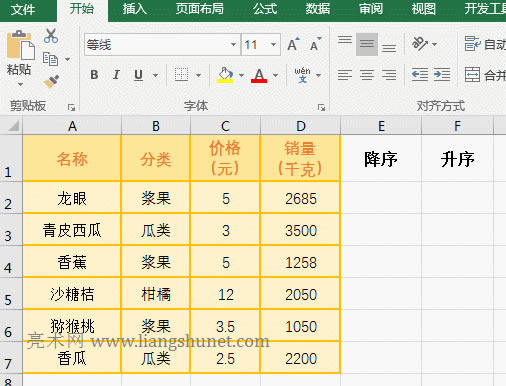Align text right

389,75
